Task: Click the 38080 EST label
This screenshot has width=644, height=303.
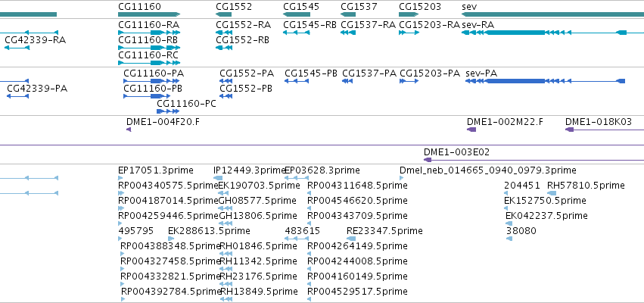Action: pos(521,231)
